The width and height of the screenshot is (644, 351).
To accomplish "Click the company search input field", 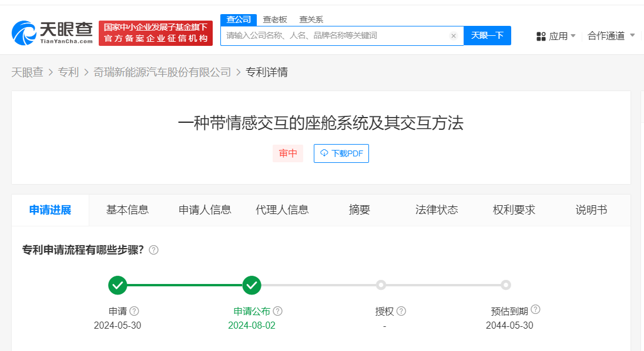I will point(335,36).
